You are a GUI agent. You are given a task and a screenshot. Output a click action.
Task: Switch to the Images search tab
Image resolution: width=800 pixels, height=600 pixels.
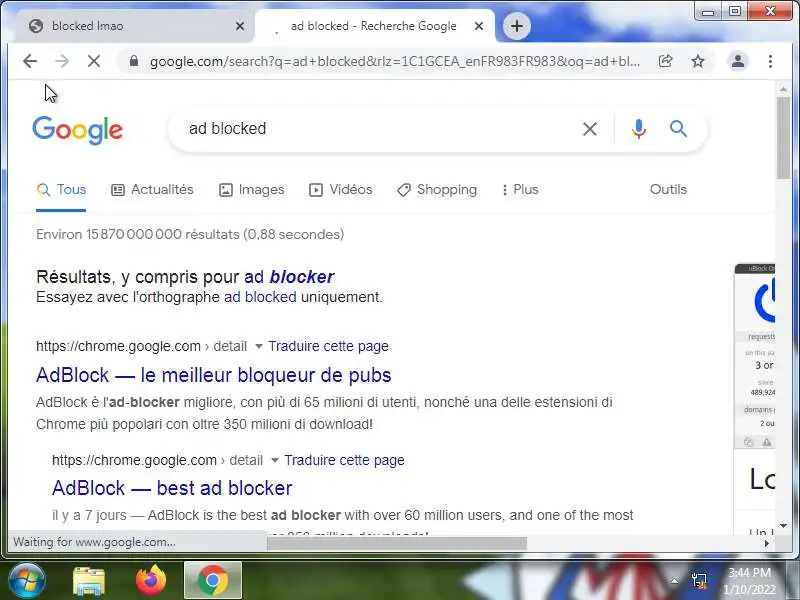(x=252, y=190)
